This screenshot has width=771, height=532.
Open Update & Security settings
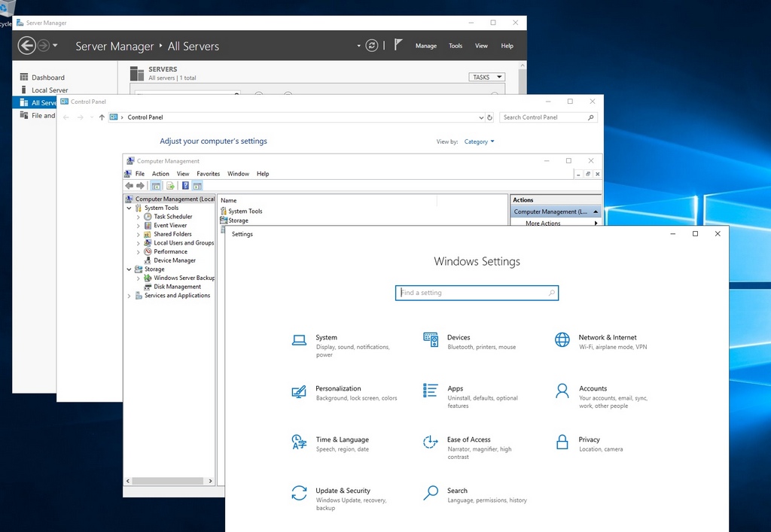coord(339,499)
